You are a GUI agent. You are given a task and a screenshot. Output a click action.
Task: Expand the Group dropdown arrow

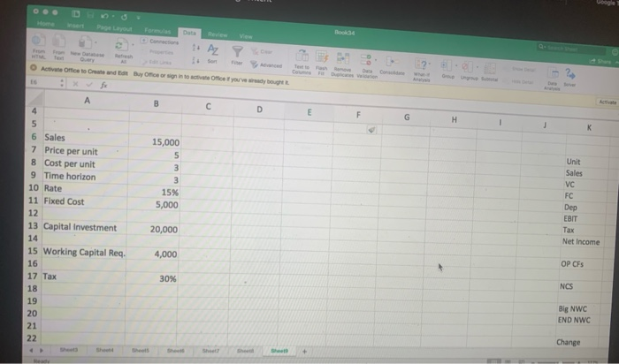tap(456, 65)
